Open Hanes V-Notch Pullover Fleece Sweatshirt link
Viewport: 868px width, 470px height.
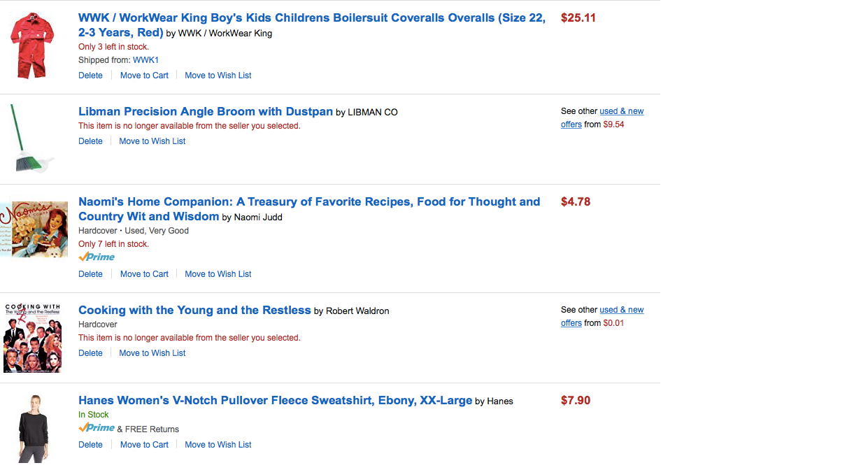point(275,401)
